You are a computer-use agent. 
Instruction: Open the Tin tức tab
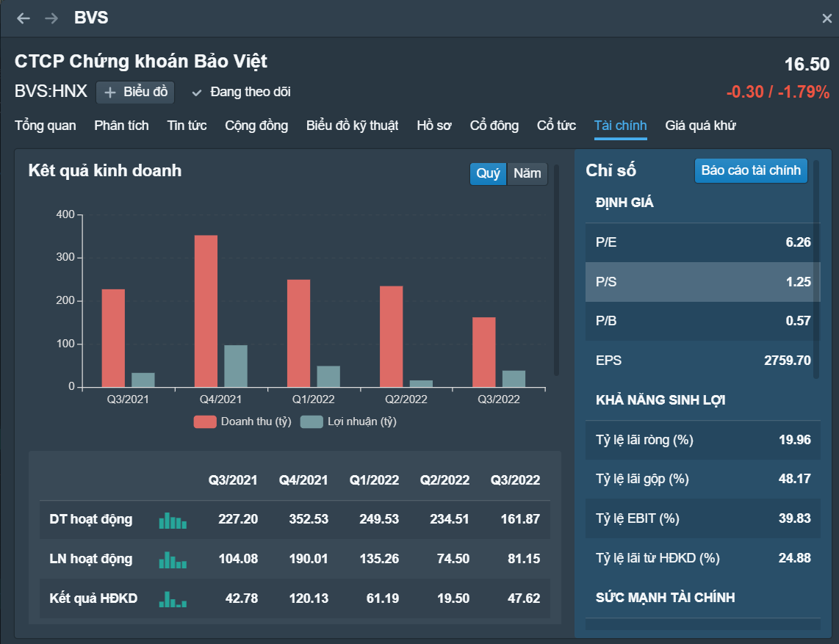pyautogui.click(x=187, y=126)
